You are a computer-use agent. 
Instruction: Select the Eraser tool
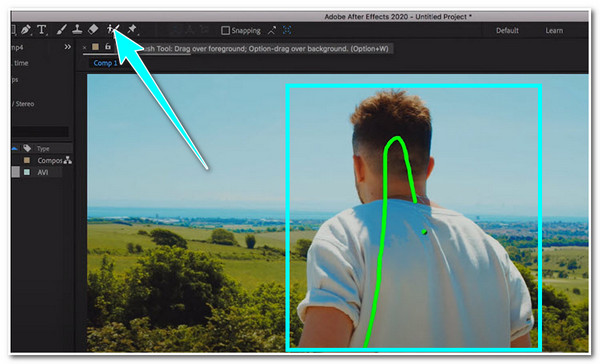[x=93, y=29]
